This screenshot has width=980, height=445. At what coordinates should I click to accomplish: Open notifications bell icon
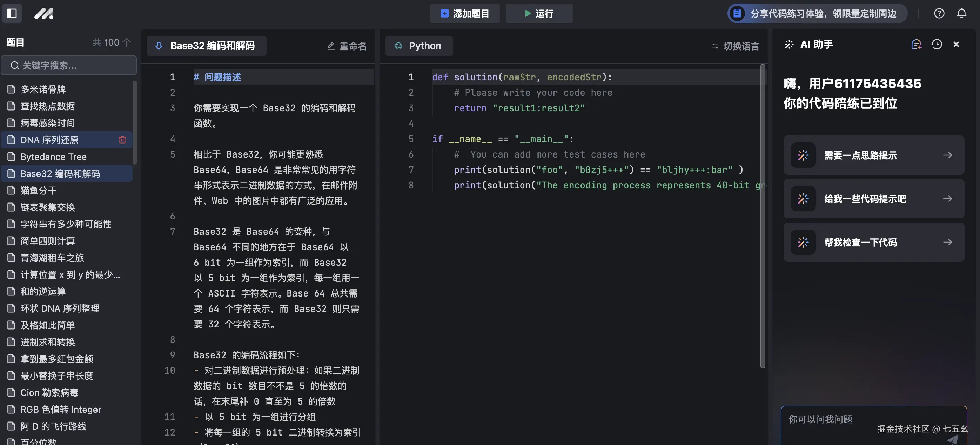coord(961,13)
